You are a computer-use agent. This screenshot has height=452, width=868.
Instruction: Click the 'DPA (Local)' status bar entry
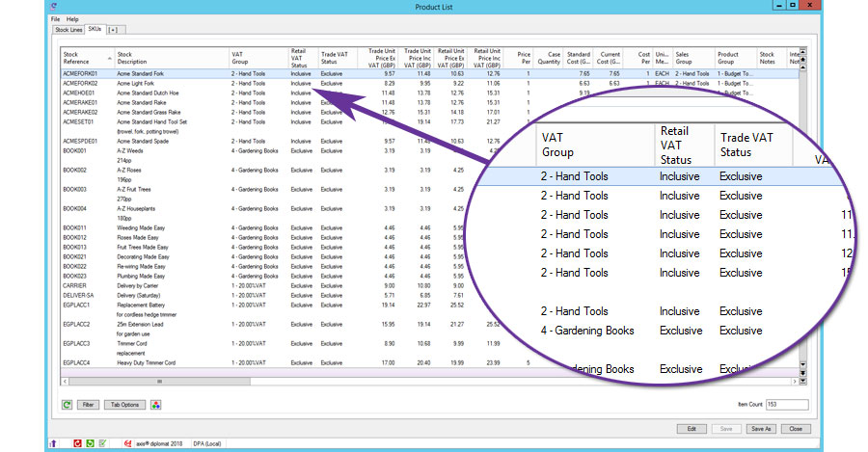coord(207,443)
